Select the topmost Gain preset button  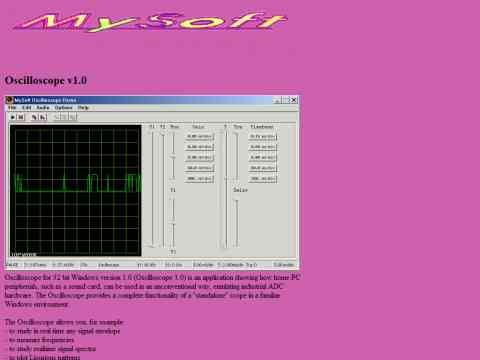coord(199,136)
